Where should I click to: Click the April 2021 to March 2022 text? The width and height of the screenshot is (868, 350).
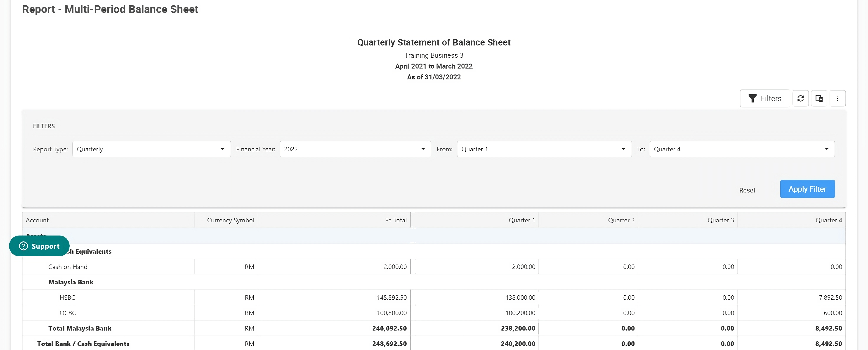click(x=434, y=66)
